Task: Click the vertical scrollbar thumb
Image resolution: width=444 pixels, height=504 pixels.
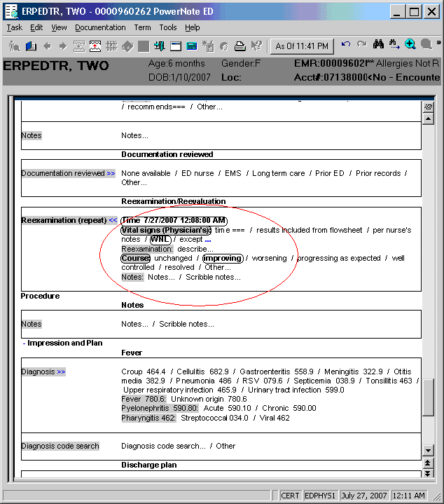Action: coord(428,397)
